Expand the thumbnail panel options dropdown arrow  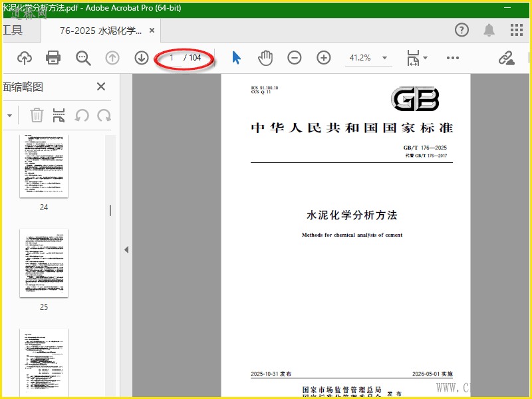pos(9,116)
